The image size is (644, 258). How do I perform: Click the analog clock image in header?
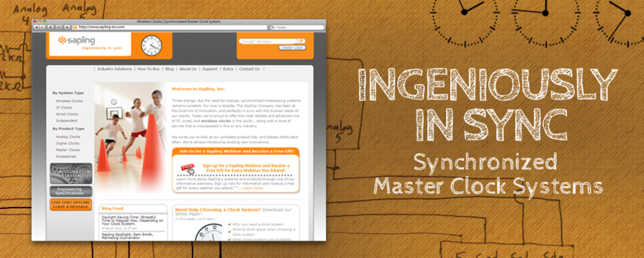click(x=151, y=45)
